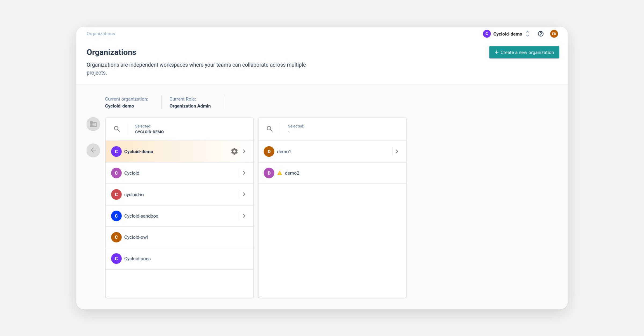Select the Cycloid organization name
This screenshot has height=336, width=644.
(x=132, y=173)
